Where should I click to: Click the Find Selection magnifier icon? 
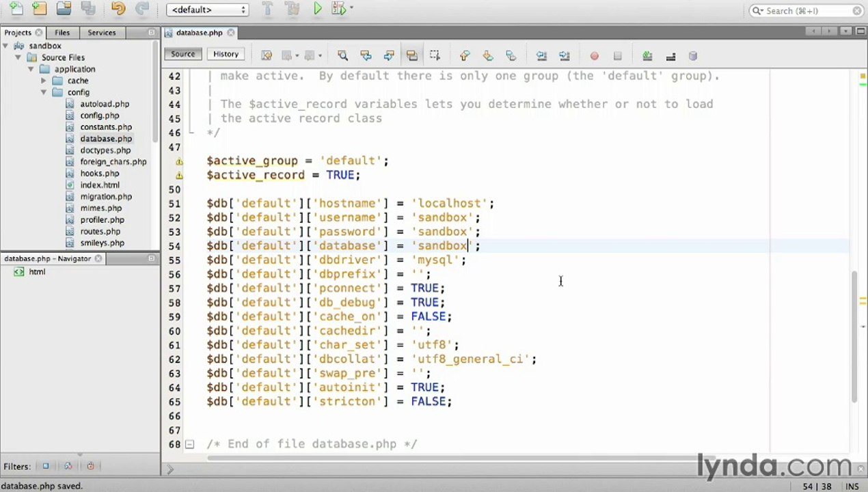coord(342,55)
